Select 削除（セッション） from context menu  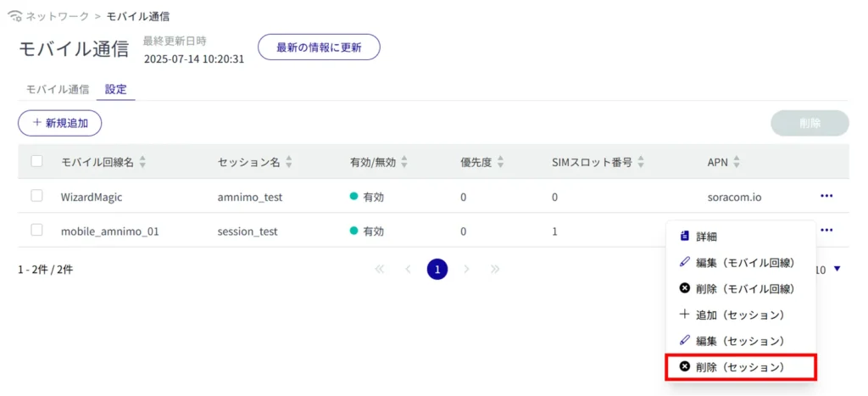pos(739,367)
